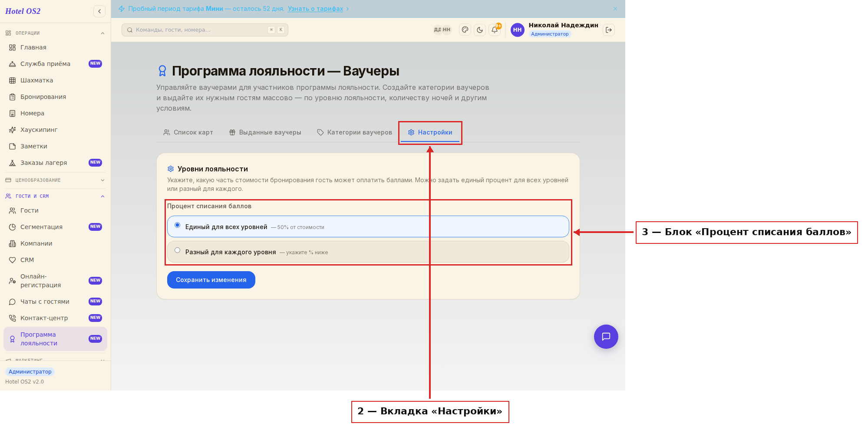This screenshot has height=433, width=868.
Task: Open Чаты с гостями
Action: point(55,302)
